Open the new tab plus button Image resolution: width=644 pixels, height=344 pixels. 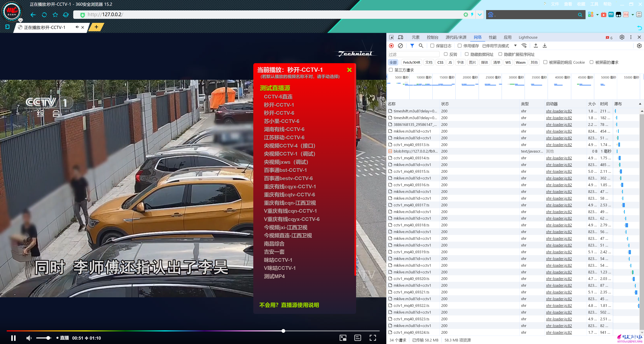click(97, 27)
